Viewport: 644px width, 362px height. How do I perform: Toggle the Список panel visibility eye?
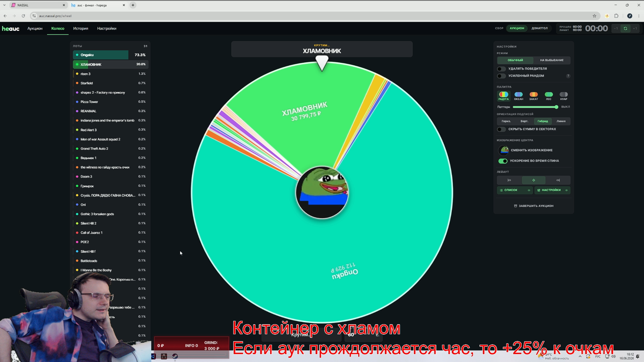point(529,190)
